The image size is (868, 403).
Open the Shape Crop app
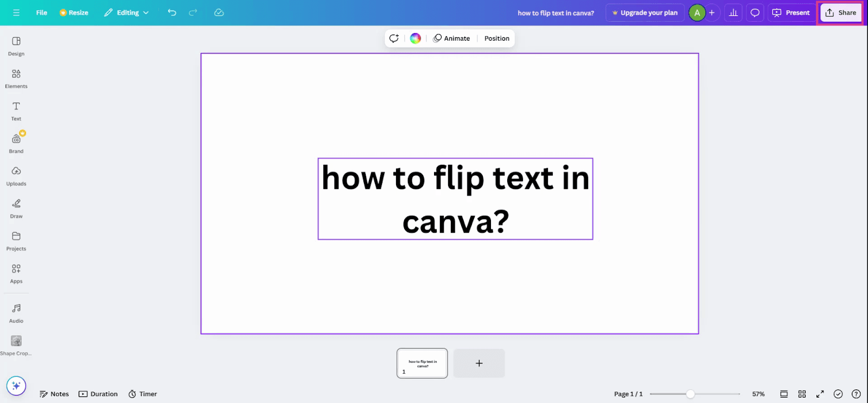[x=16, y=346]
